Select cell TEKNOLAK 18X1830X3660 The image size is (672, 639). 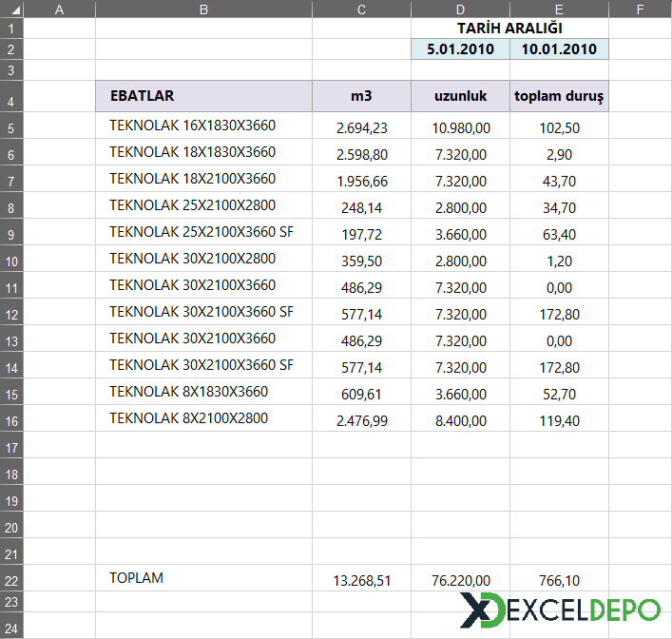pyautogui.click(x=203, y=152)
